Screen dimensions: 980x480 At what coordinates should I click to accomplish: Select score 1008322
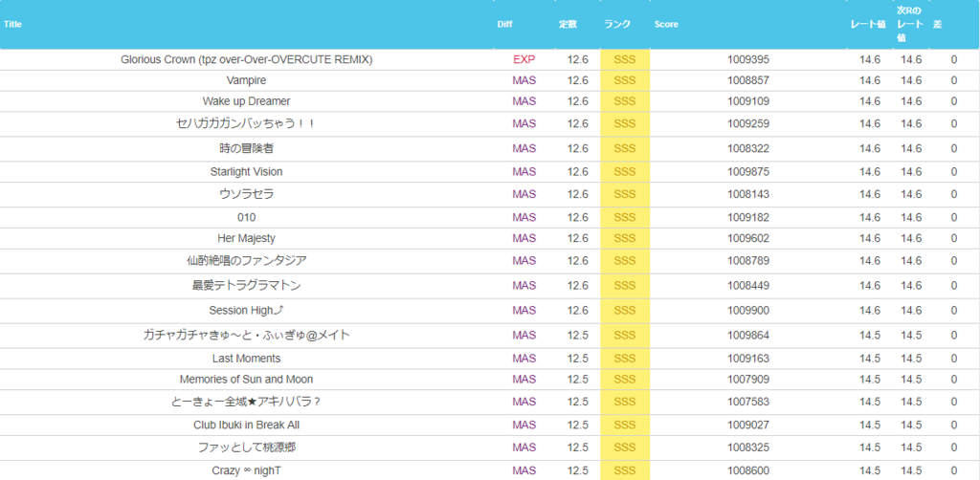click(748, 148)
